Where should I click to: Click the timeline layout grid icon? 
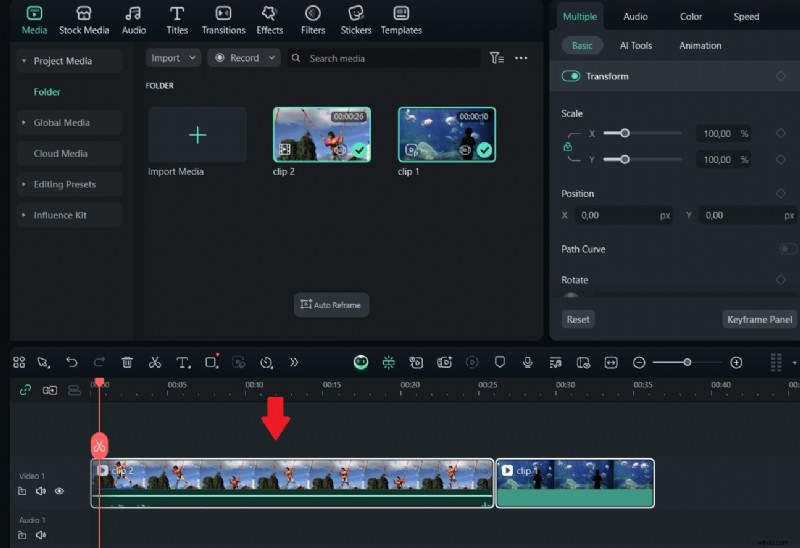coord(19,362)
